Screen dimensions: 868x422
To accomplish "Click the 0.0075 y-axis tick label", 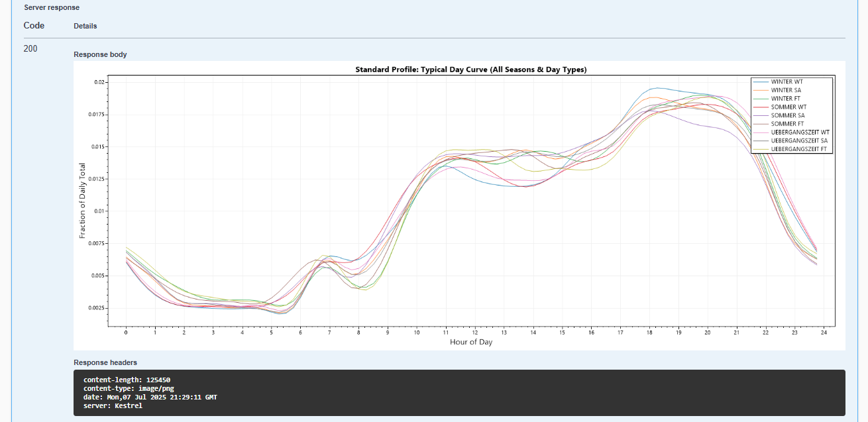I will 95,243.
